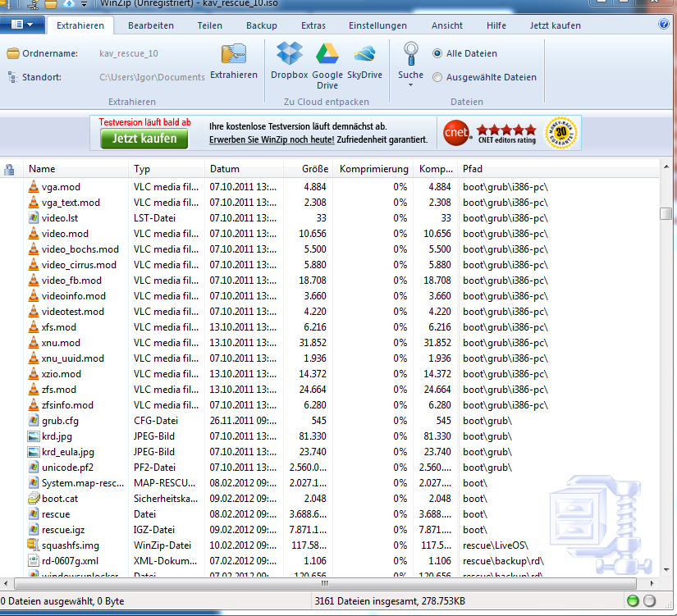Click the Standort tree icon
Image resolution: width=677 pixels, height=616 pixels.
13,77
